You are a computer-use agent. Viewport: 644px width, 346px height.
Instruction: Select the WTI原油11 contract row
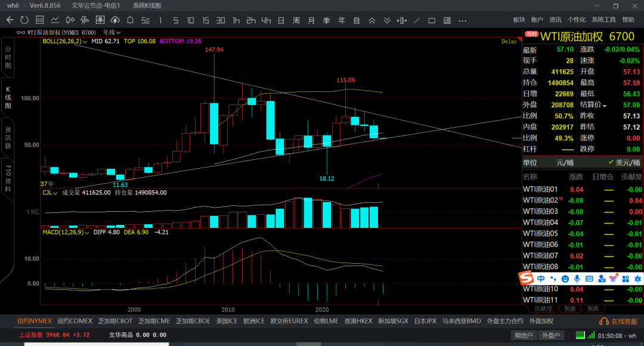click(583, 300)
